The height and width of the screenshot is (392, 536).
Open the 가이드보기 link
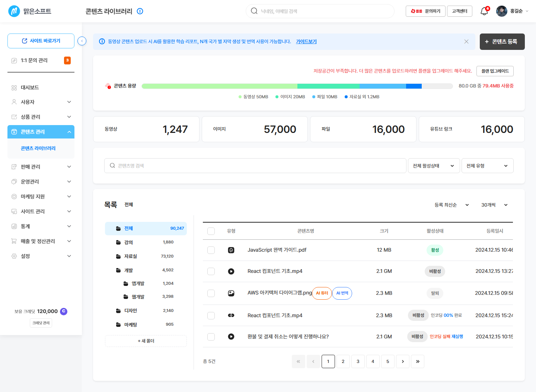pyautogui.click(x=306, y=42)
